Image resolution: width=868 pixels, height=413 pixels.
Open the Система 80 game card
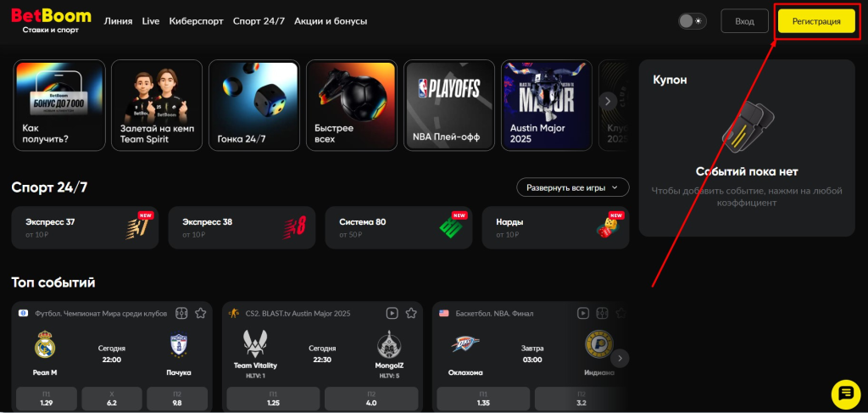(398, 227)
